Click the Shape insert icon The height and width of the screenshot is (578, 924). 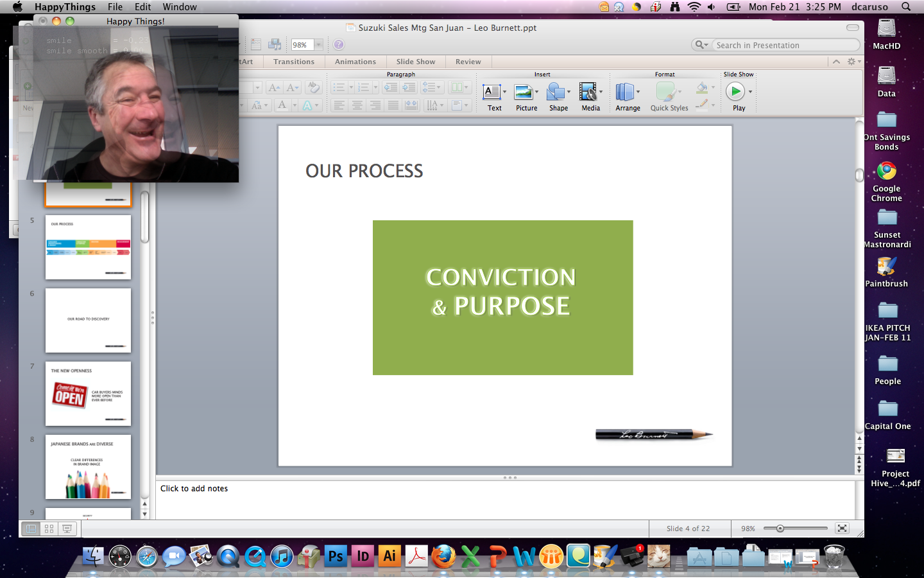click(x=556, y=92)
